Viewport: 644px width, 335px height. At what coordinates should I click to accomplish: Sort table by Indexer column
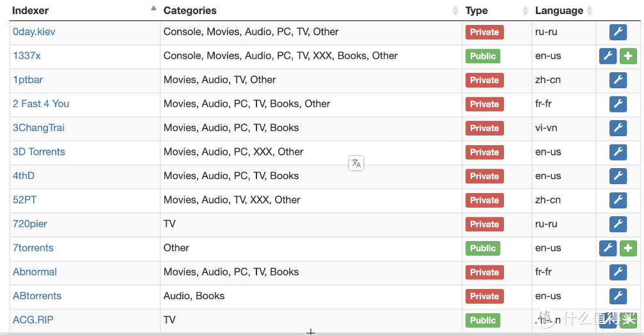point(31,10)
